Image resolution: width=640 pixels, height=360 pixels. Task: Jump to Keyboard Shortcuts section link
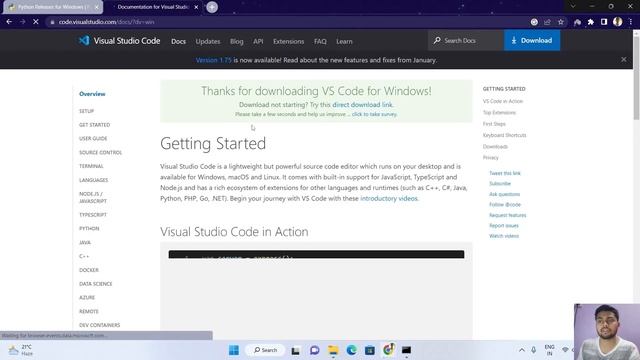[504, 135]
